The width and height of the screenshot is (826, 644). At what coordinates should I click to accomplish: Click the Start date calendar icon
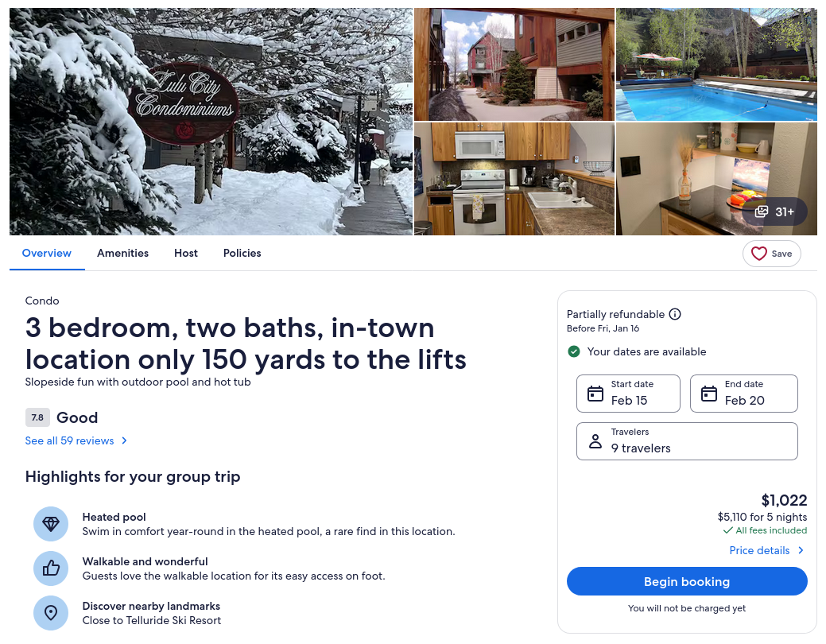pyautogui.click(x=595, y=394)
